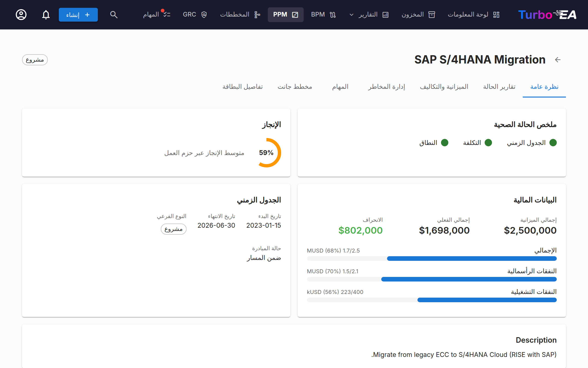Click the Migrate from legacy ECC description text
The image size is (588, 368).
464,355
